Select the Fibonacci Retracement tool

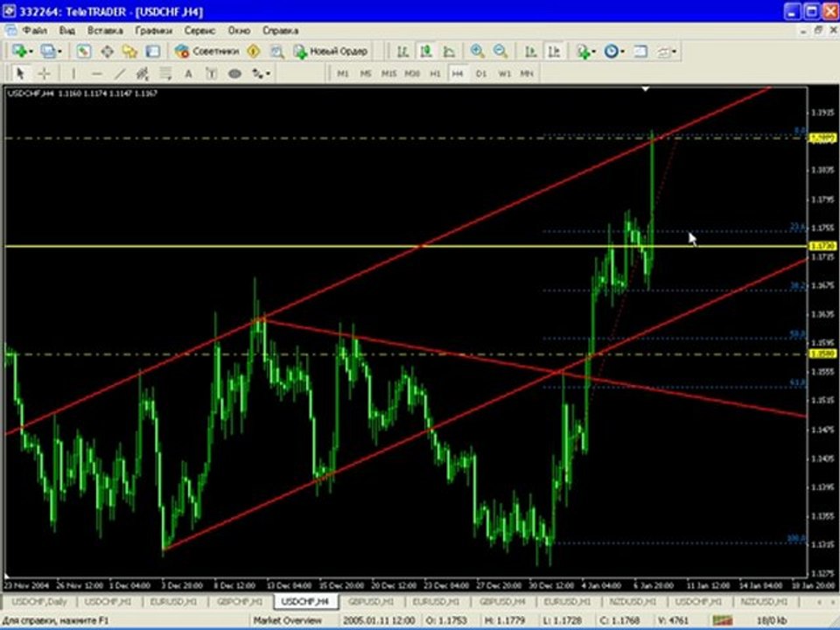165,73
